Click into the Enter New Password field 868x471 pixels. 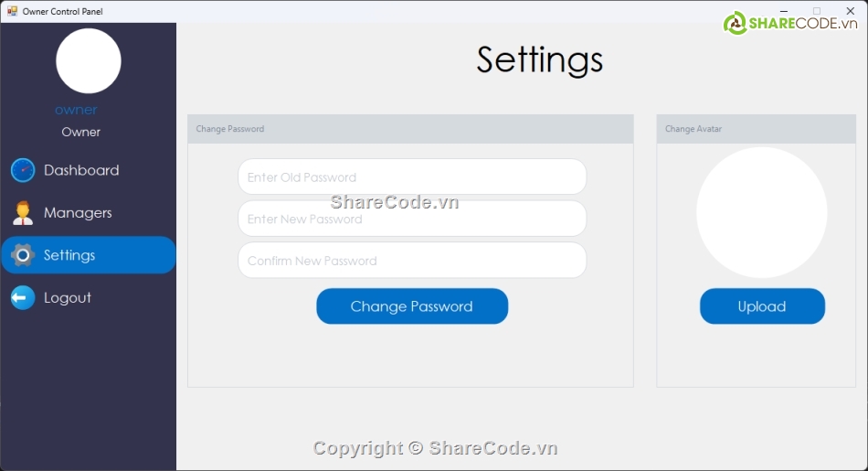tap(411, 219)
